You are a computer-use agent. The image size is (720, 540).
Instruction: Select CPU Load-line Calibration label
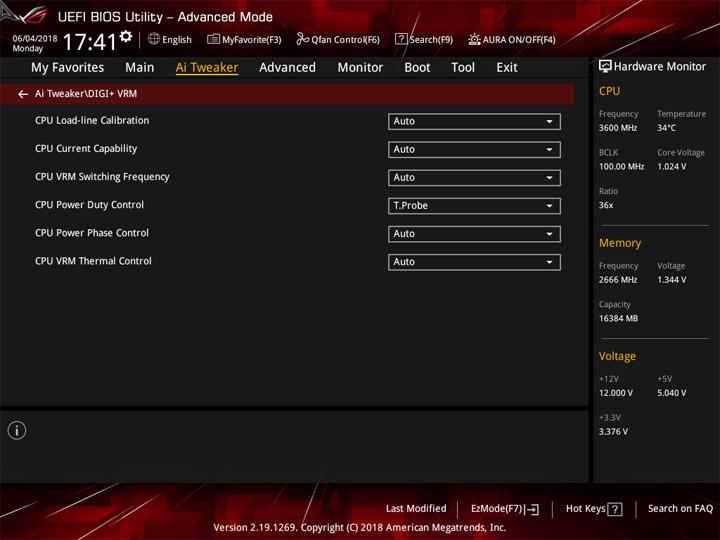tap(92, 121)
